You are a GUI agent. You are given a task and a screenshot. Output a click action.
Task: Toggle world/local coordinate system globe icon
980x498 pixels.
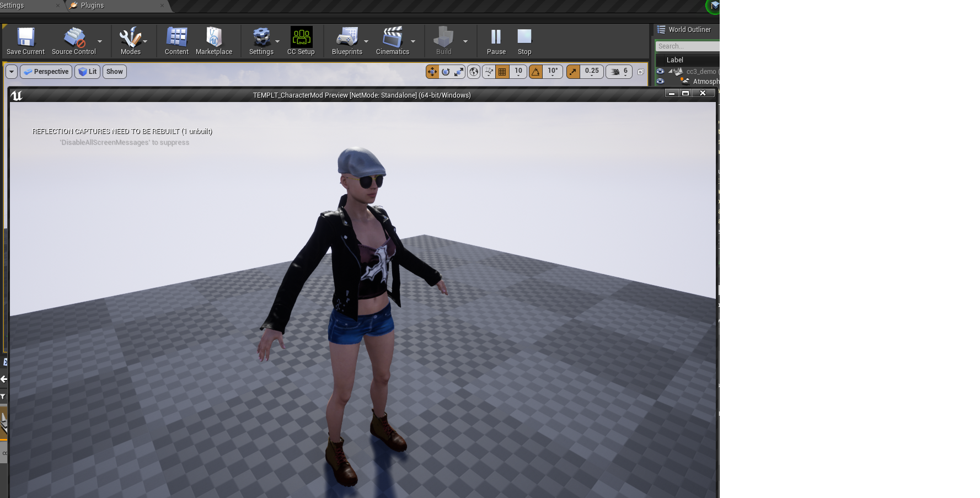pos(474,72)
